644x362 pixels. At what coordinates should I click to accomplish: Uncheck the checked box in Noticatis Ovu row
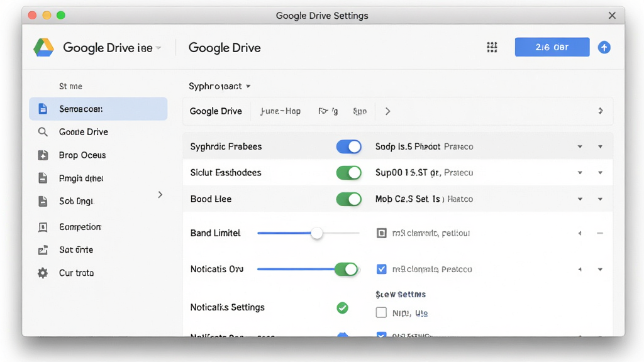point(382,269)
